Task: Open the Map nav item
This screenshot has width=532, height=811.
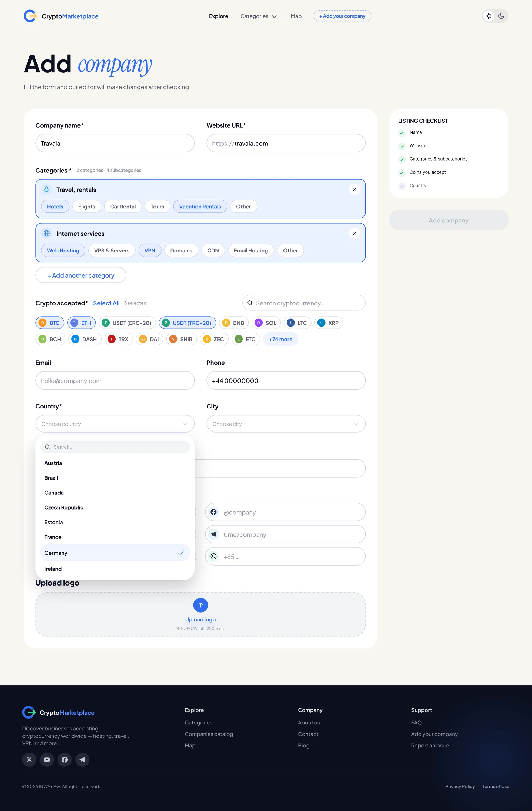Action: (x=296, y=16)
